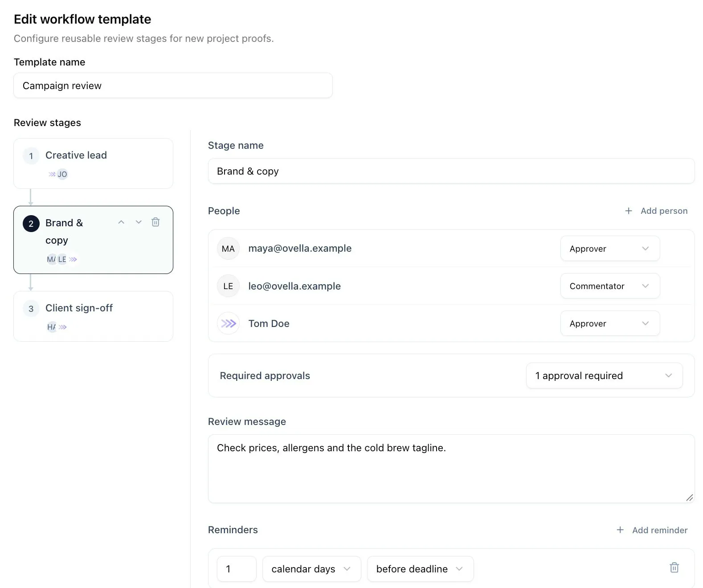
Task: Select the Client sign-off stage
Action: [x=93, y=316]
